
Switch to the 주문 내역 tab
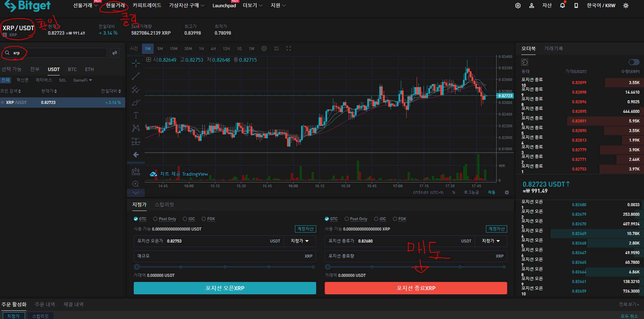coord(45,305)
